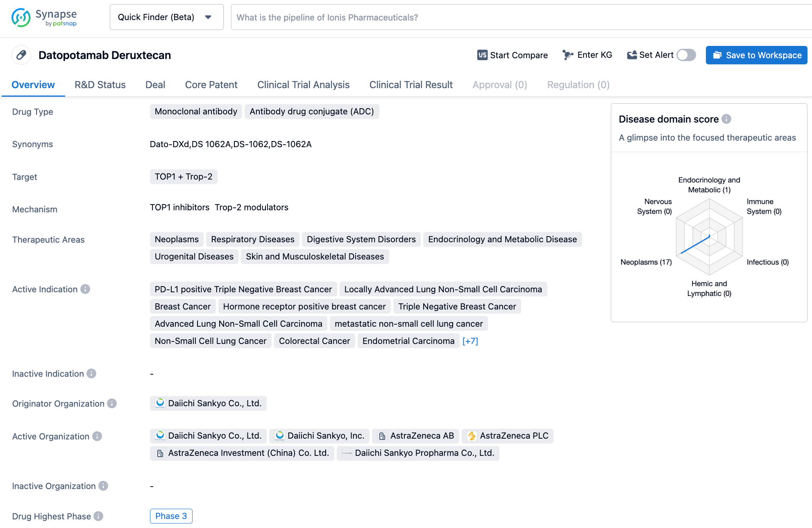Toggle the Set Alert switch on
The width and height of the screenshot is (812, 528).
687,55
